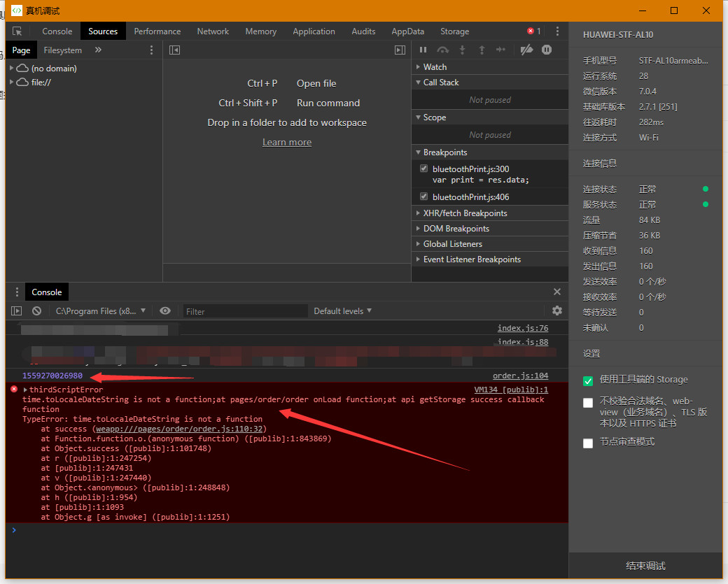
Task: Pause script execution in debugger
Action: point(423,50)
